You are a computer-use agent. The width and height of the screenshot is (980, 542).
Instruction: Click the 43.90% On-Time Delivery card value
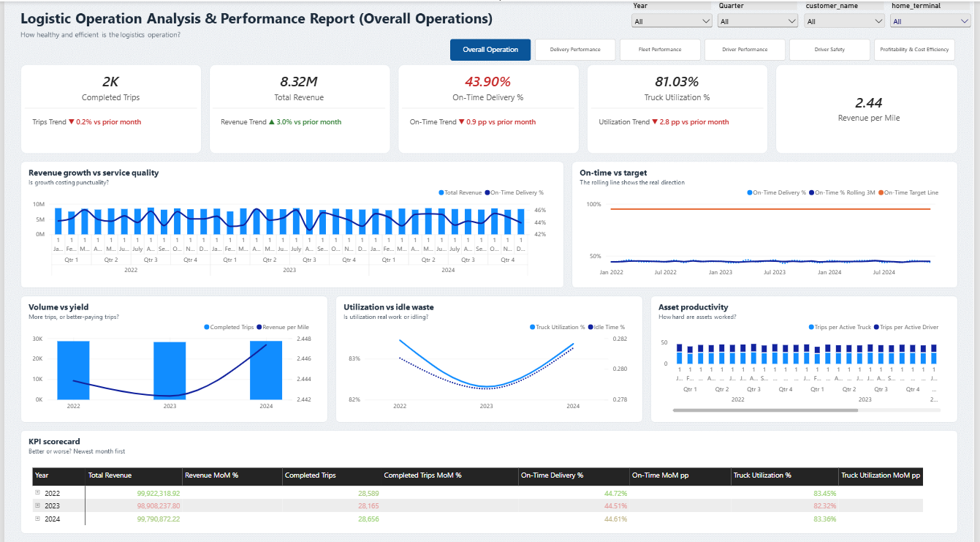click(x=487, y=82)
